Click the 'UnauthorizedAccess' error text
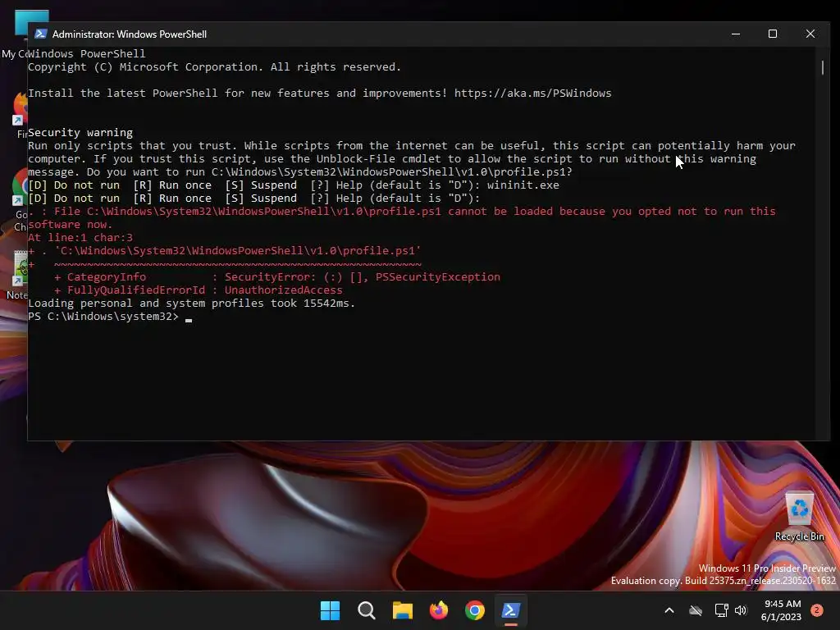 point(283,290)
